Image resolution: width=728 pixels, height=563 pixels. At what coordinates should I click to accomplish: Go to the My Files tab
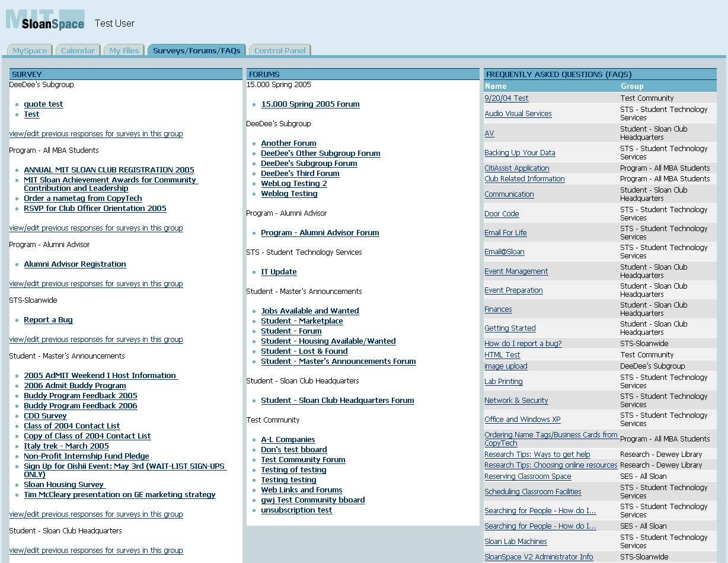click(x=124, y=51)
